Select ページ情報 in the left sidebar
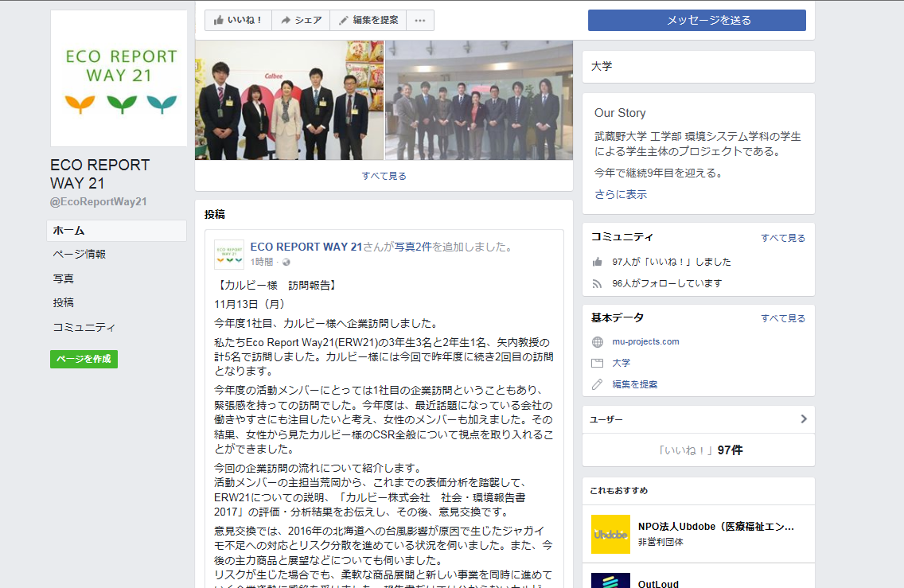904x588 pixels. 80,255
